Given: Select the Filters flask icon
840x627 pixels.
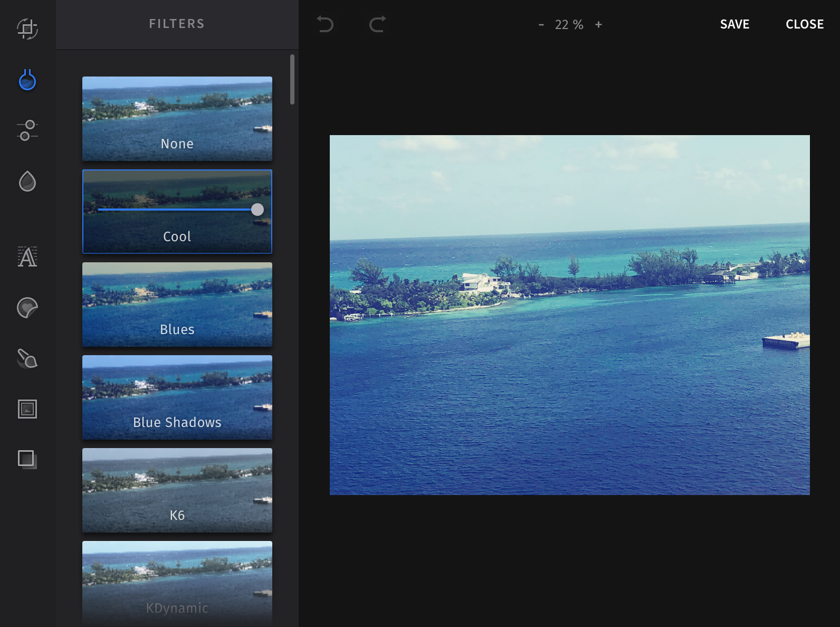Looking at the screenshot, I should 27,80.
